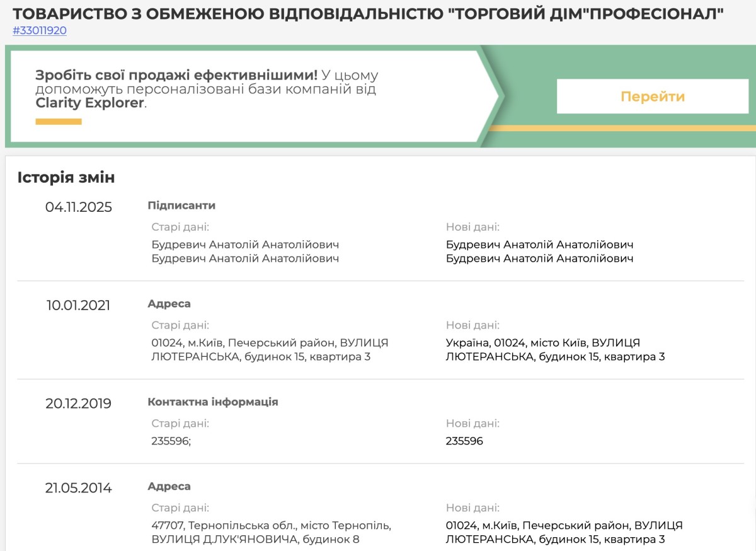Click Нові дані label under Контактна інформація

472,424
